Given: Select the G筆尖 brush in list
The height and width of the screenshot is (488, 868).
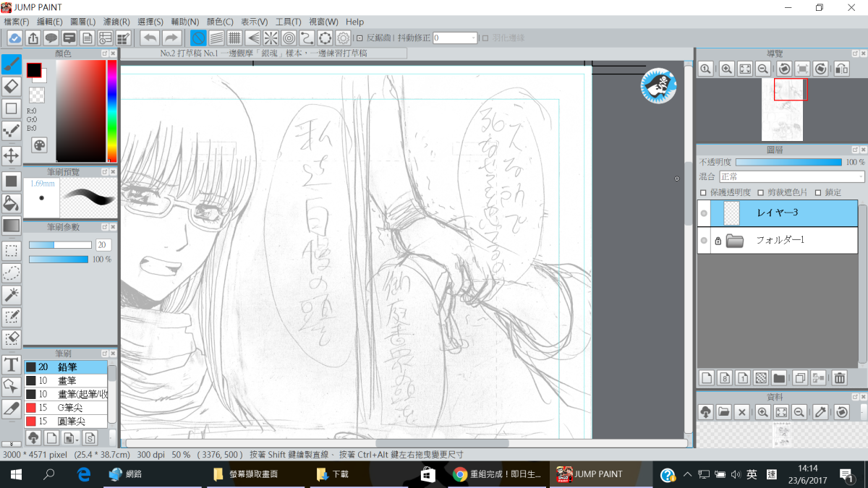Looking at the screenshot, I should (x=71, y=407).
